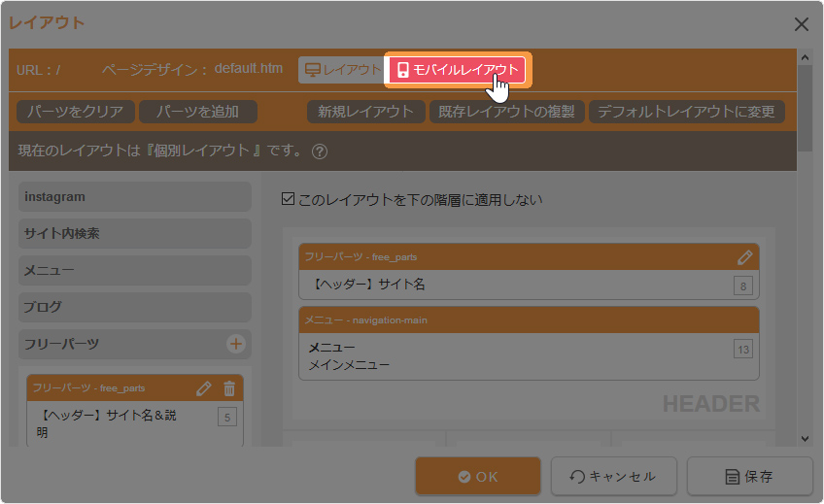The image size is (824, 504).
Task: Click the help question mark icon
Action: coord(320,151)
